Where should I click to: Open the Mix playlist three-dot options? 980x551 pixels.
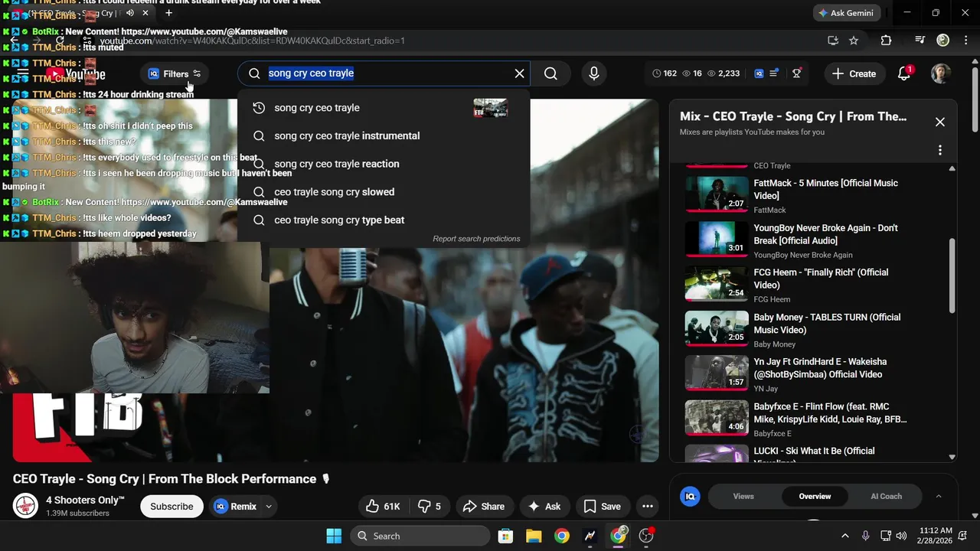[940, 150]
